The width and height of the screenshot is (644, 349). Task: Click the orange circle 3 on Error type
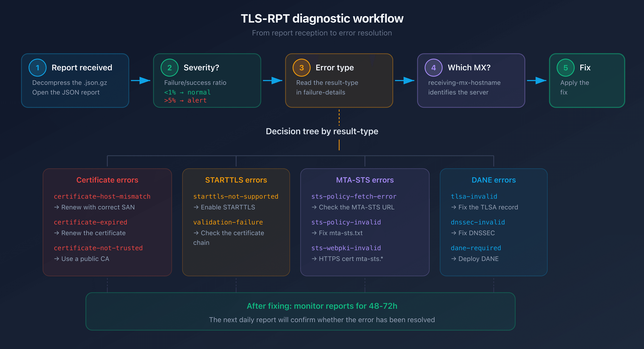click(x=302, y=67)
